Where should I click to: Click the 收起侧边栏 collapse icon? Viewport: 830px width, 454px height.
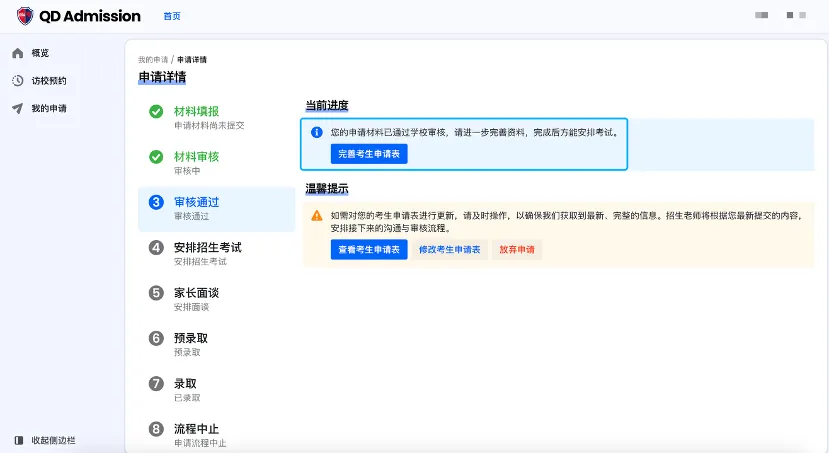(18, 440)
